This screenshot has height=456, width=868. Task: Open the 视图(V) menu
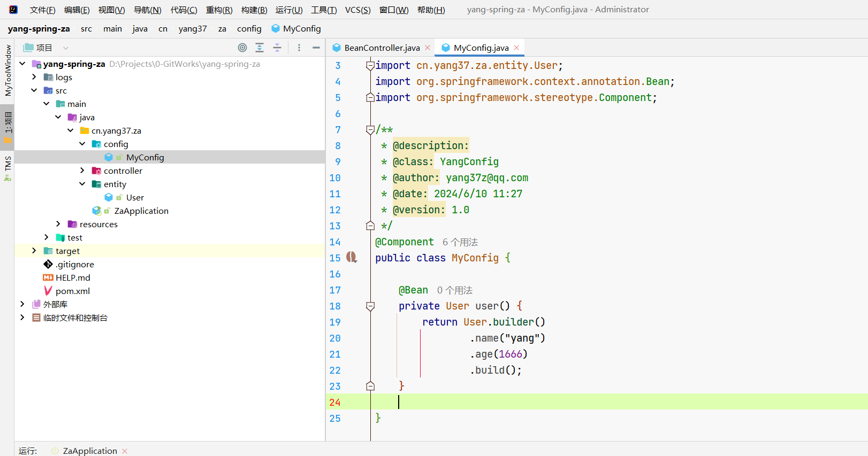[x=111, y=10]
